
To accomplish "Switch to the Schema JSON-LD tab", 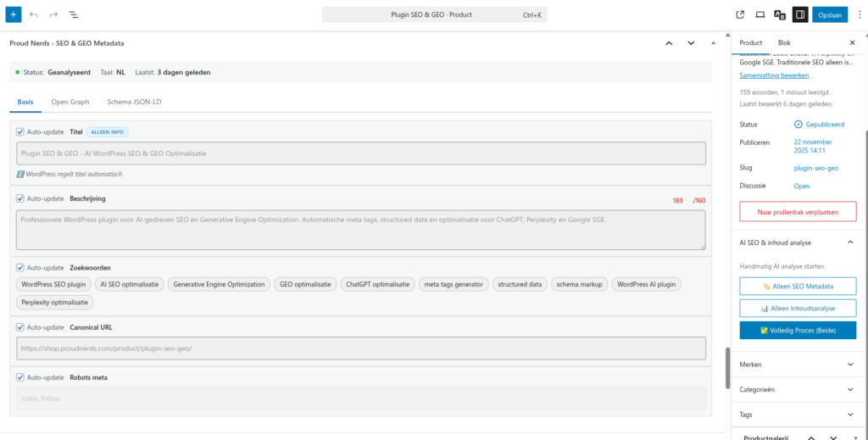I will pos(134,102).
